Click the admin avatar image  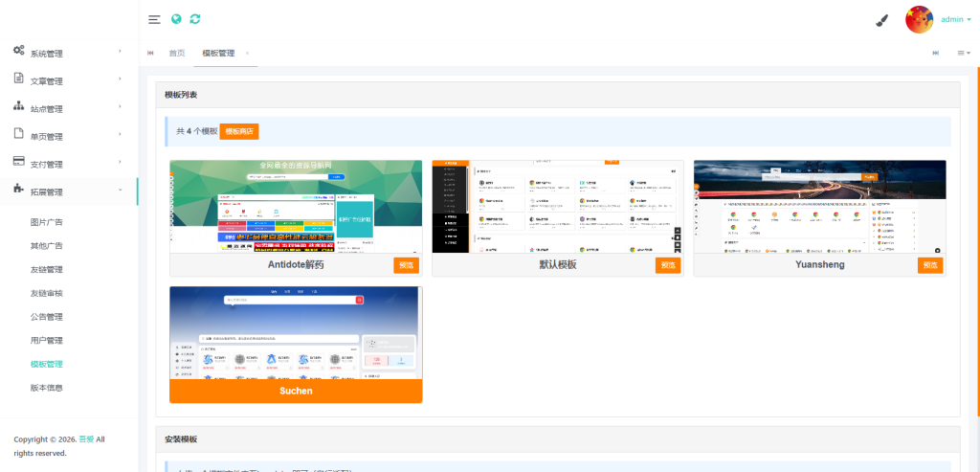[x=919, y=19]
